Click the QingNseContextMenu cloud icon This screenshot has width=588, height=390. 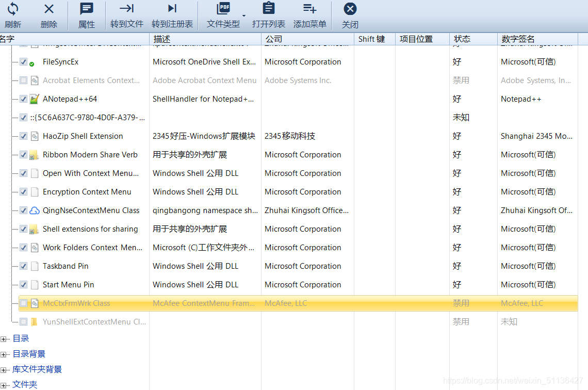click(35, 210)
